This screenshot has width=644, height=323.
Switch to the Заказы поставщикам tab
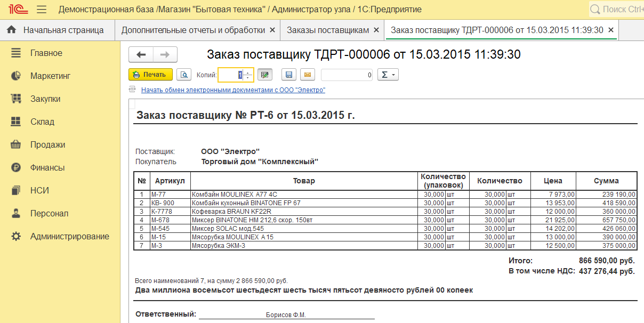click(x=328, y=30)
